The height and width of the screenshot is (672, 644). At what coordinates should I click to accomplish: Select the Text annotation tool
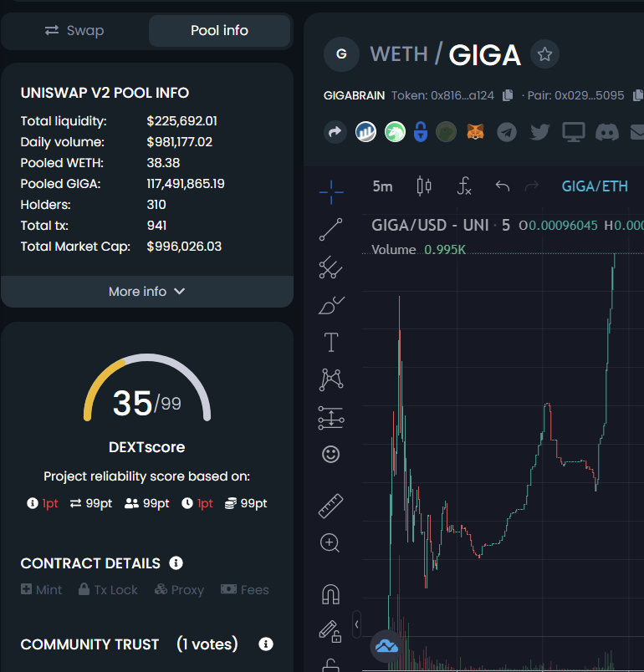pyautogui.click(x=331, y=342)
